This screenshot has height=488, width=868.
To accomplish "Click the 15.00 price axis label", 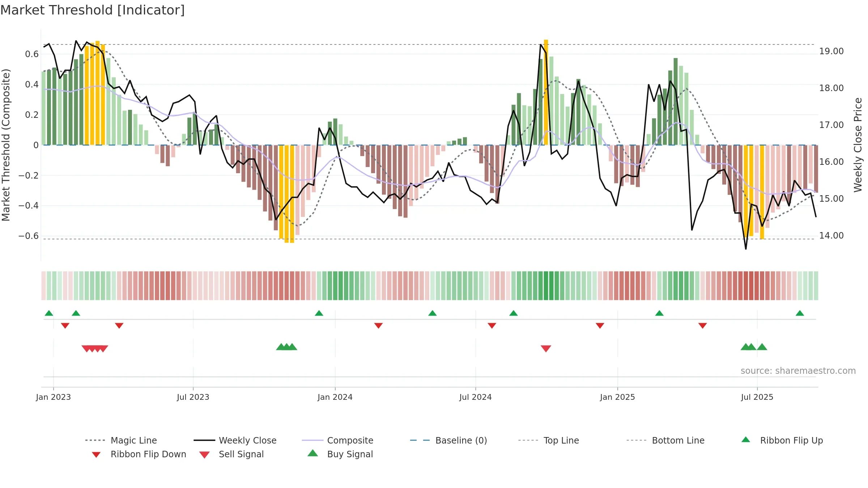I will [x=831, y=199].
